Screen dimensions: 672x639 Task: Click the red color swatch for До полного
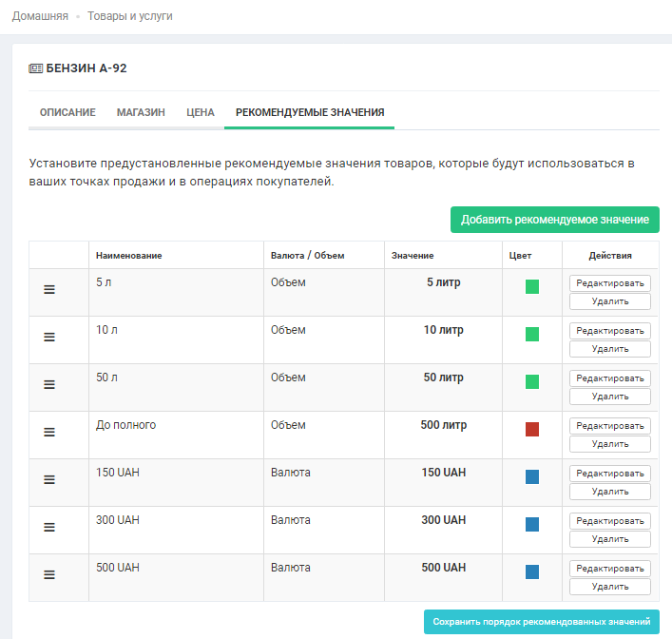point(532,430)
